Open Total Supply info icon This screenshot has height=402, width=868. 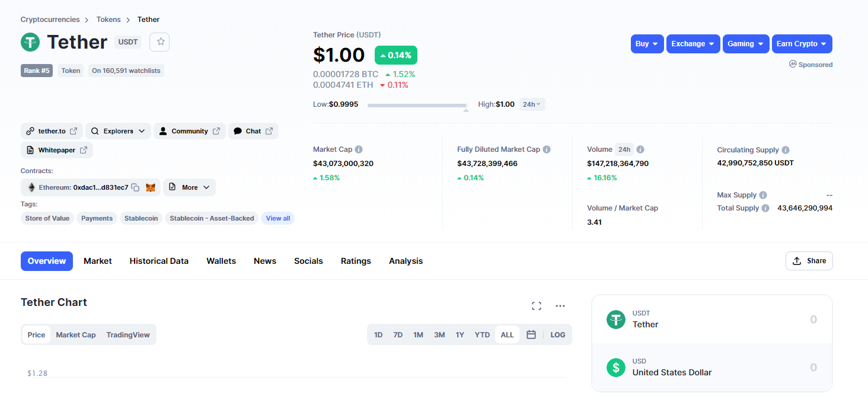(x=765, y=208)
